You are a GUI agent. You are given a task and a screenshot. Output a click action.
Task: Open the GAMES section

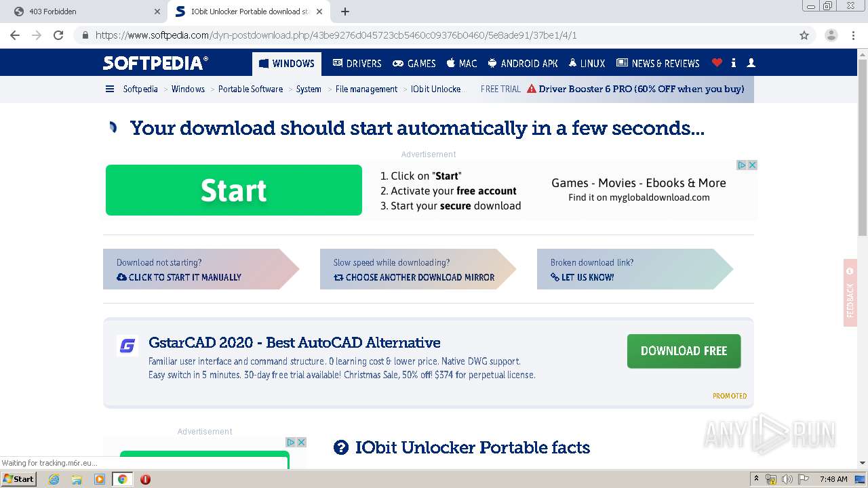(x=414, y=63)
